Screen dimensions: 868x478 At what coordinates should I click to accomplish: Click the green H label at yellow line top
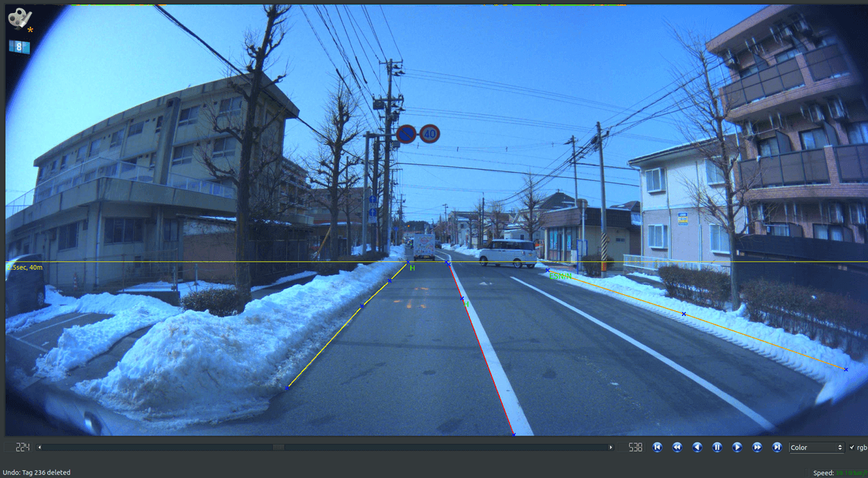pos(412,268)
